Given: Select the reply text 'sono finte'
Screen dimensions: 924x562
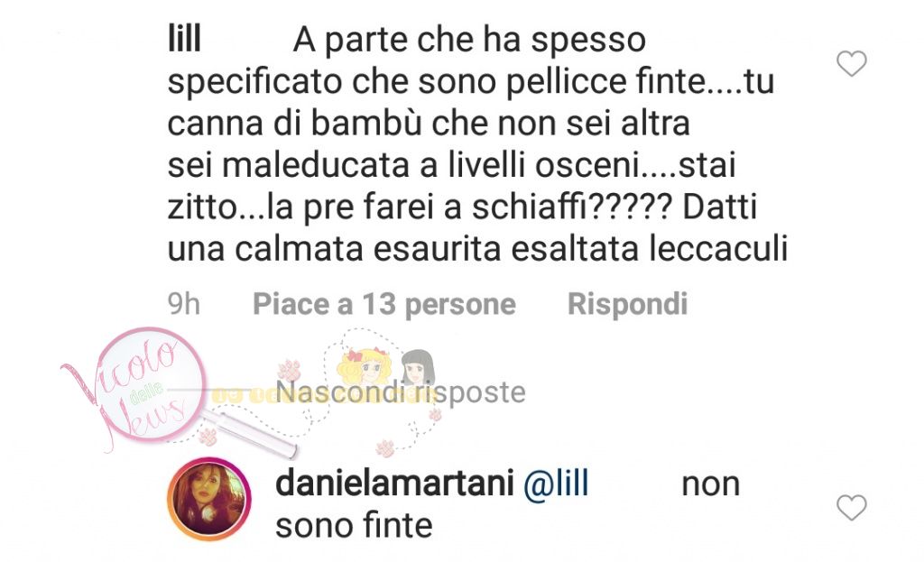Looking at the screenshot, I should tap(354, 526).
